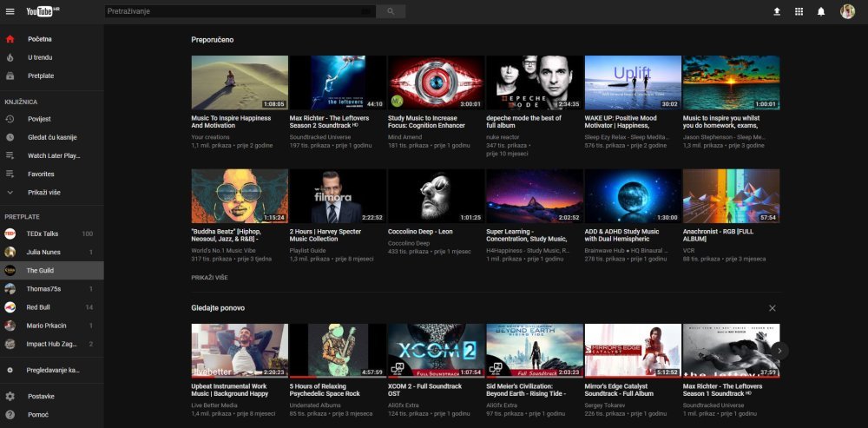Open The Guild channel

[x=52, y=270]
